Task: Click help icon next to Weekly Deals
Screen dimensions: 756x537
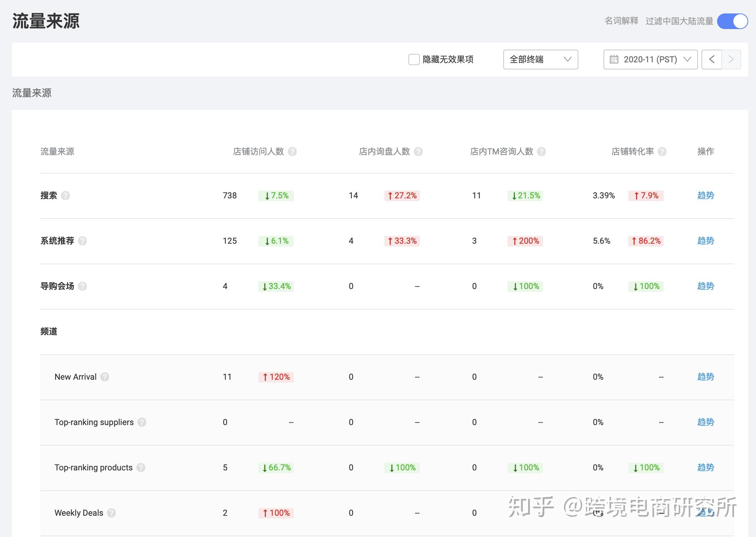Action: (x=111, y=513)
